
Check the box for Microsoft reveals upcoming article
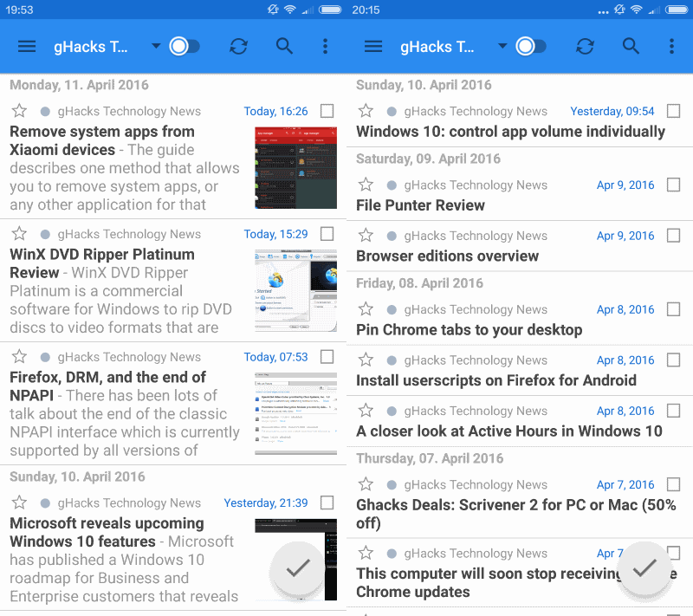[327, 503]
